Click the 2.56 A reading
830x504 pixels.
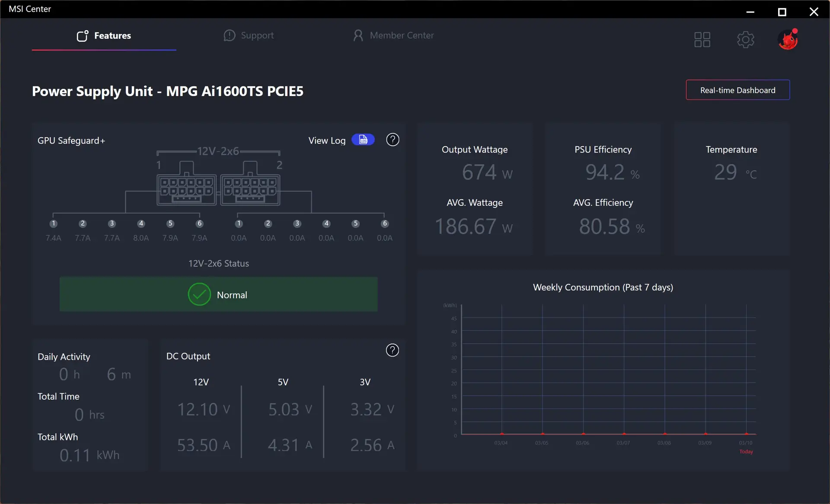coord(372,445)
